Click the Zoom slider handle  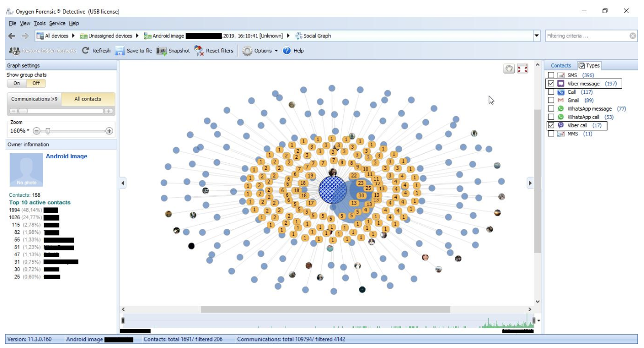pyautogui.click(x=48, y=131)
